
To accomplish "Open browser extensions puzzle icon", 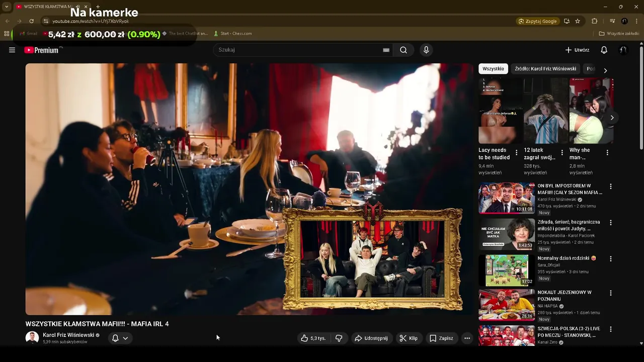I will pyautogui.click(x=594, y=21).
